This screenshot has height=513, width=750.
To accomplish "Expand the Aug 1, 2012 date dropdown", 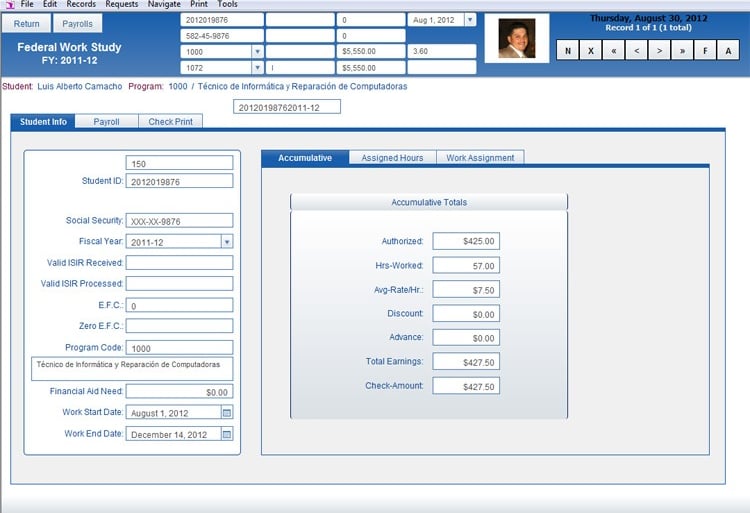I will click(x=470, y=20).
